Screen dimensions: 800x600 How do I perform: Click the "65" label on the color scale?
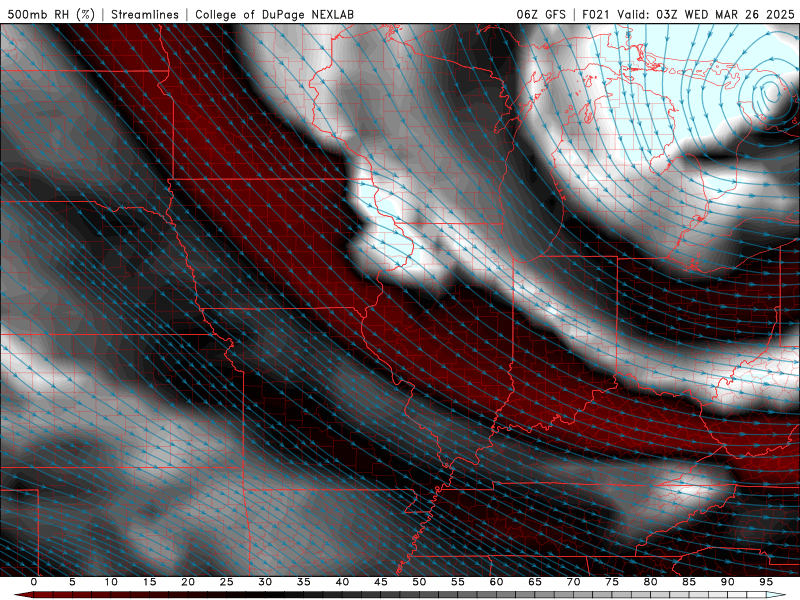coord(535,582)
